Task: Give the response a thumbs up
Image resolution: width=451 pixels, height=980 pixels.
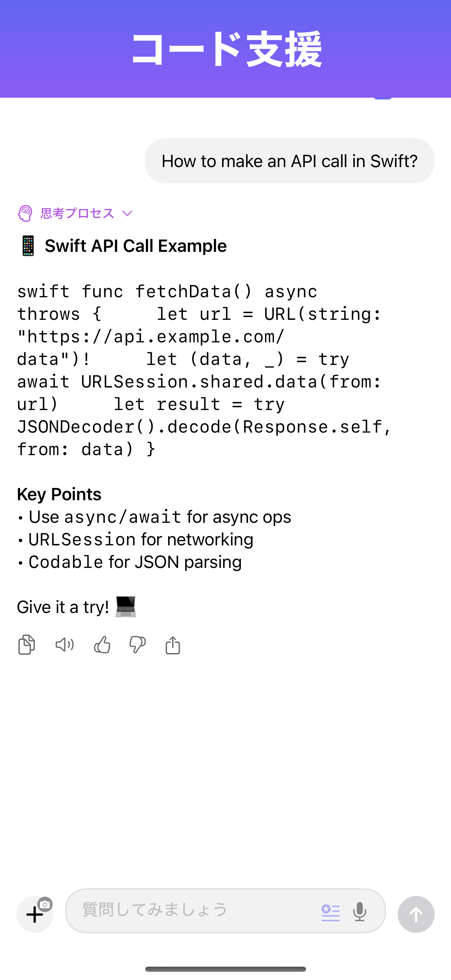Action: pos(102,645)
